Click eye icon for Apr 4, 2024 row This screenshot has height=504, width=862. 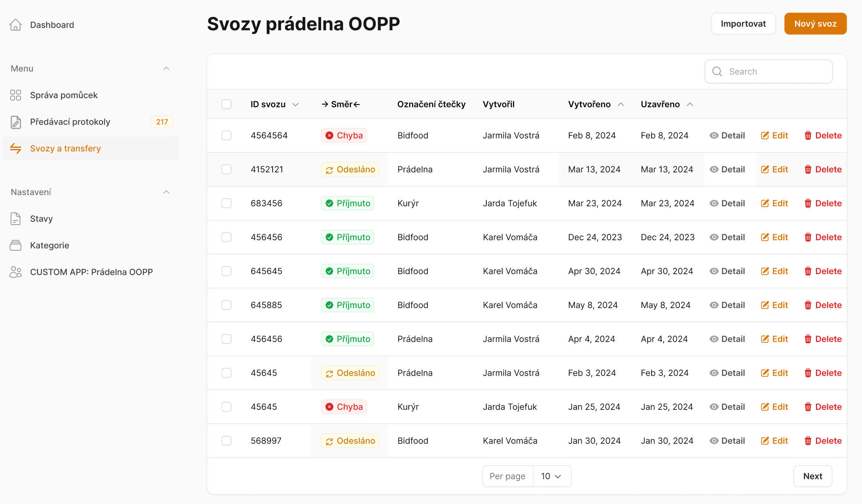pos(714,339)
